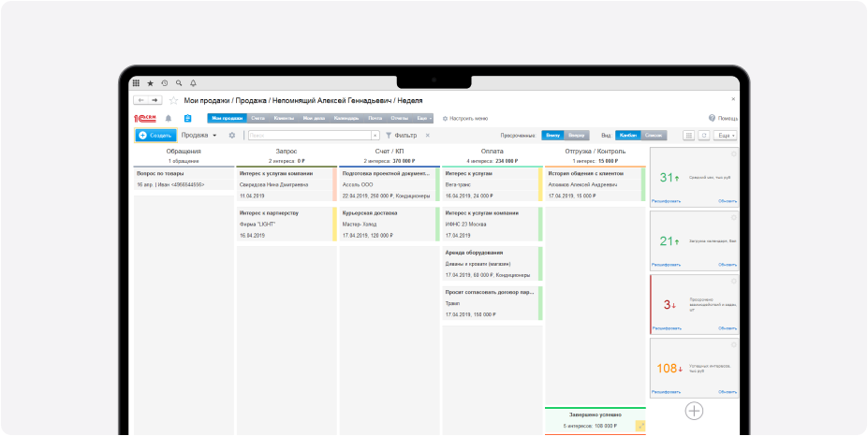Expand the Еще menu in navigation tabs

point(424,119)
